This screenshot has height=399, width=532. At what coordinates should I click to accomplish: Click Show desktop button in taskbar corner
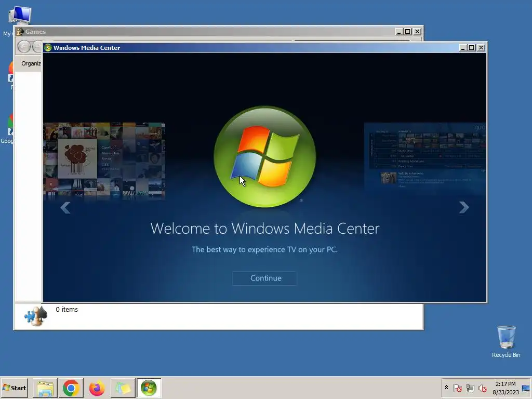pos(526,388)
